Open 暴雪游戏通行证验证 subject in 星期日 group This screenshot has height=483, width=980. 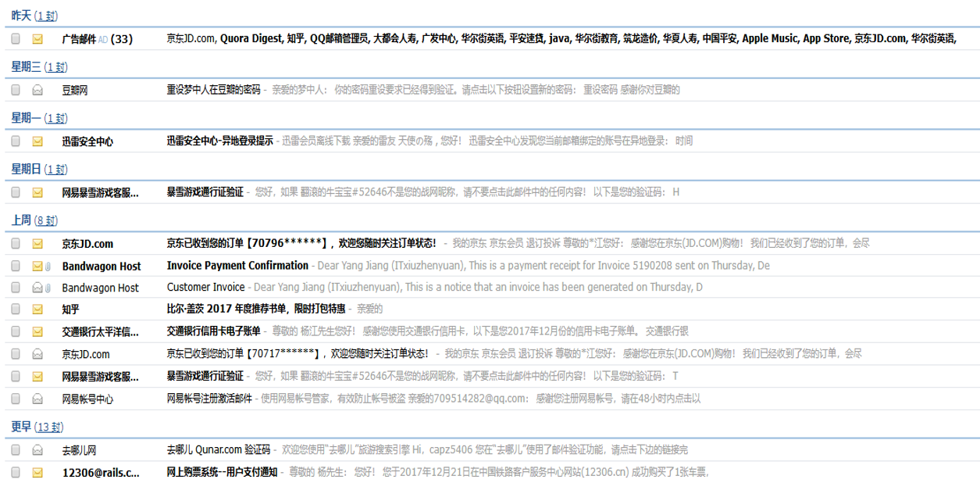coord(205,192)
